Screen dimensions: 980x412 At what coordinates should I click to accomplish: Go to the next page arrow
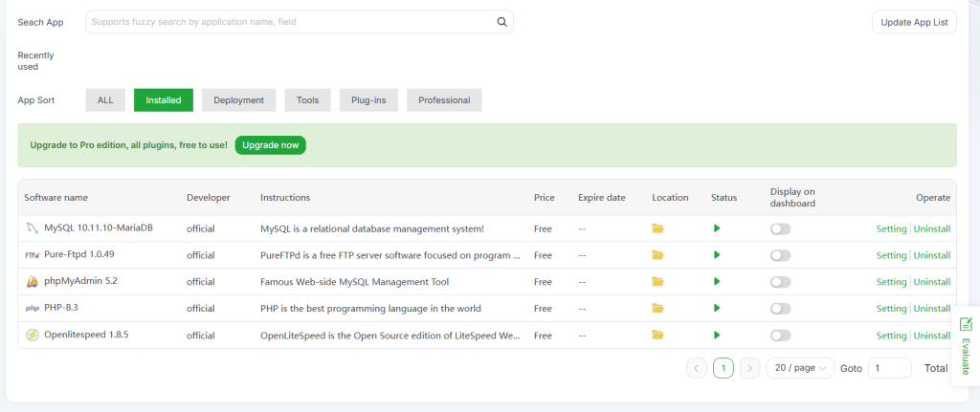coord(750,368)
